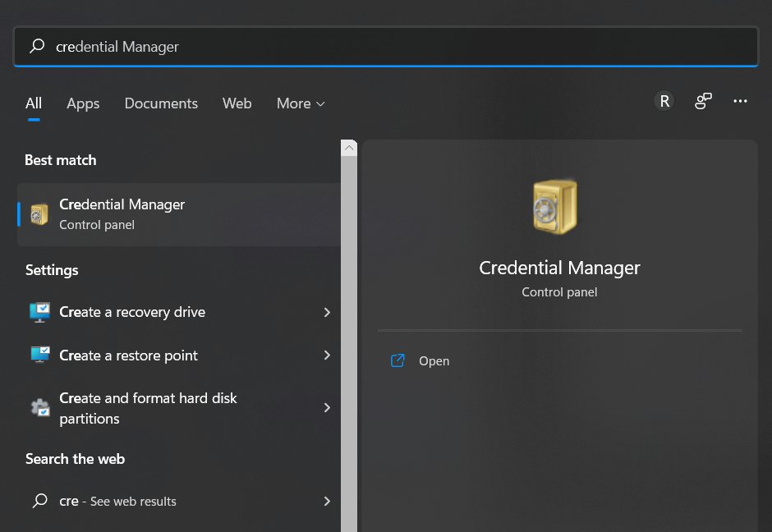Open the R user account avatar
772x532 pixels.
tap(664, 101)
